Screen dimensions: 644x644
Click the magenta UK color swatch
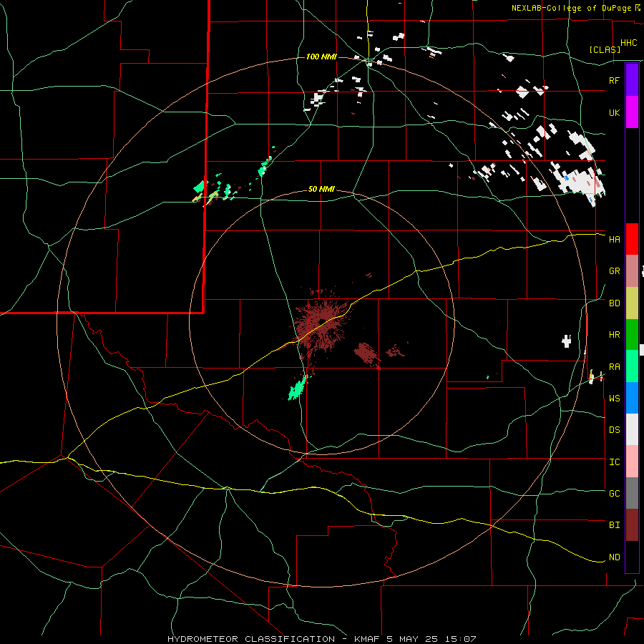632,112
